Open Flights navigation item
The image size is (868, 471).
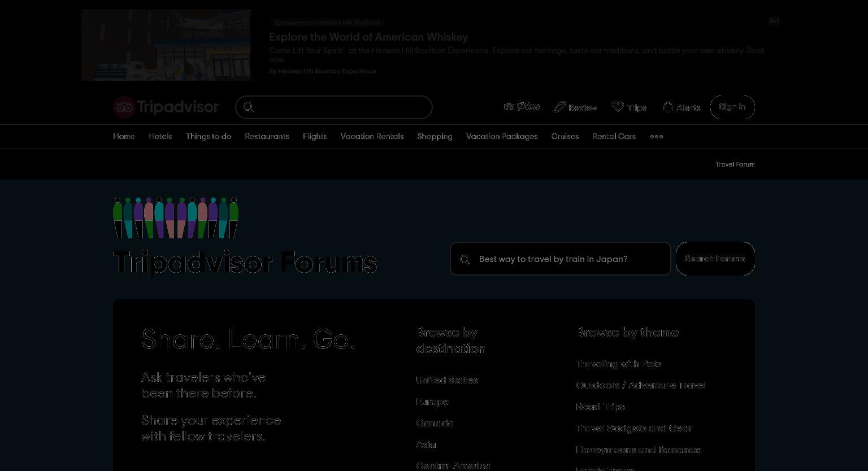pyautogui.click(x=315, y=137)
